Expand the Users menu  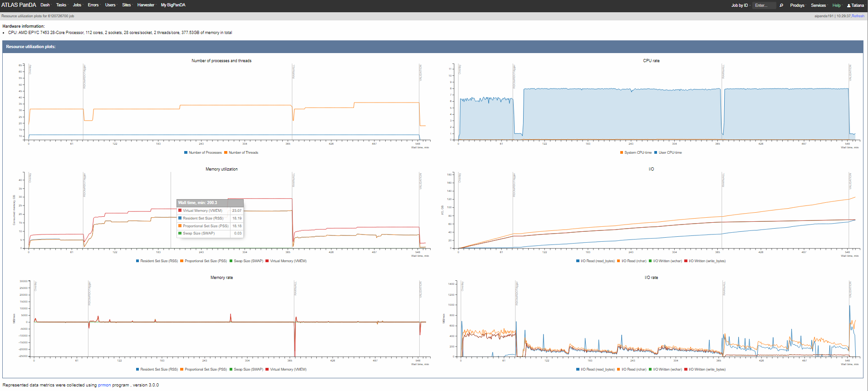tap(111, 5)
